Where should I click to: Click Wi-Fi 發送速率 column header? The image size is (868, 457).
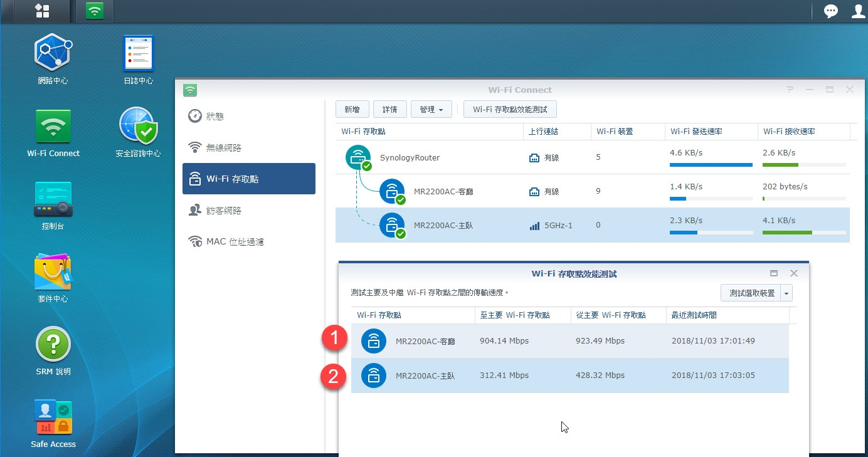[x=711, y=132]
